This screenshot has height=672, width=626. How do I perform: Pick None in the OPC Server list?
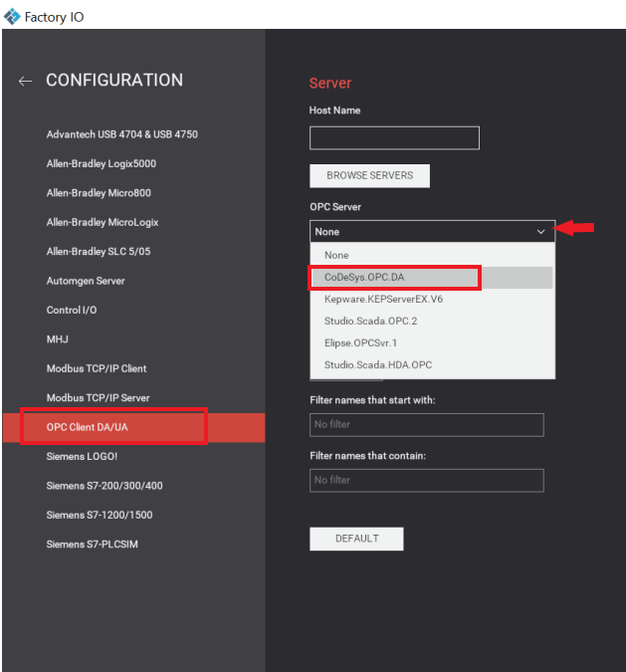pos(336,255)
